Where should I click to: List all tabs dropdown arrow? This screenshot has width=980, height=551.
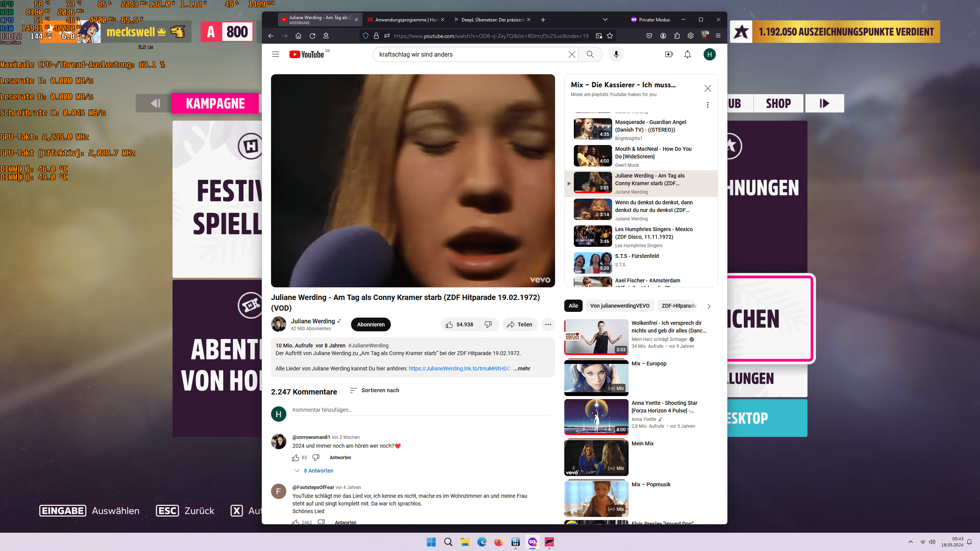click(x=605, y=20)
